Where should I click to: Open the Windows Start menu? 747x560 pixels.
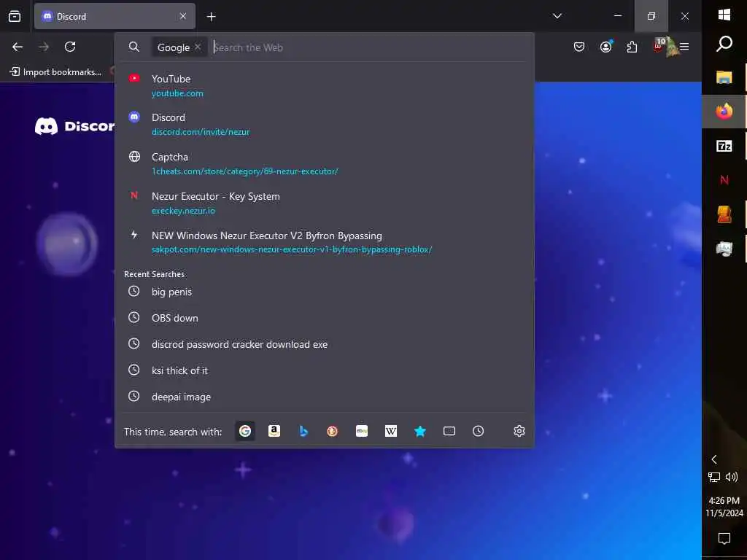724,15
